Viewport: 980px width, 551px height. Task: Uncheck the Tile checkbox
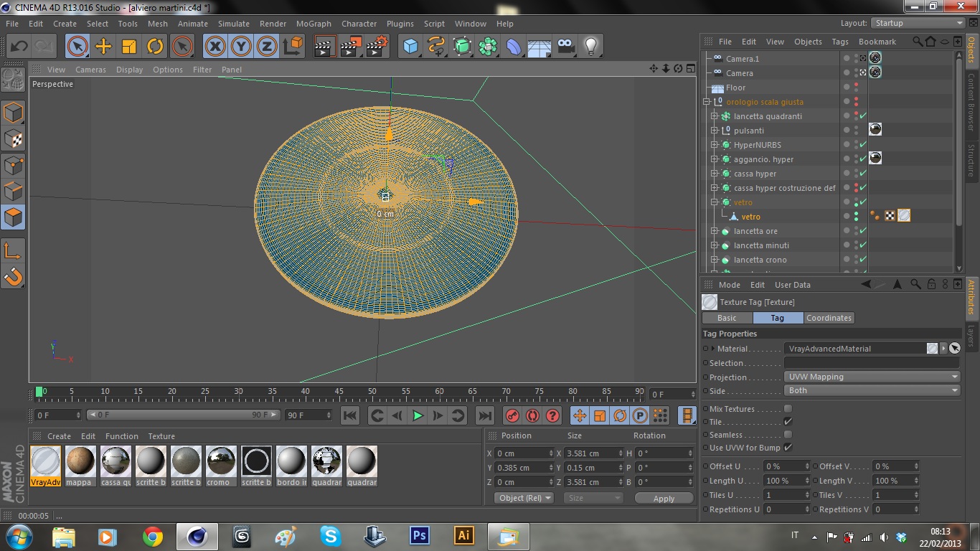click(x=788, y=422)
